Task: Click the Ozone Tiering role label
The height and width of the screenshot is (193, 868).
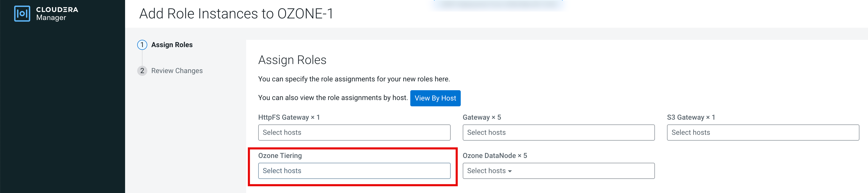Action: [x=280, y=156]
